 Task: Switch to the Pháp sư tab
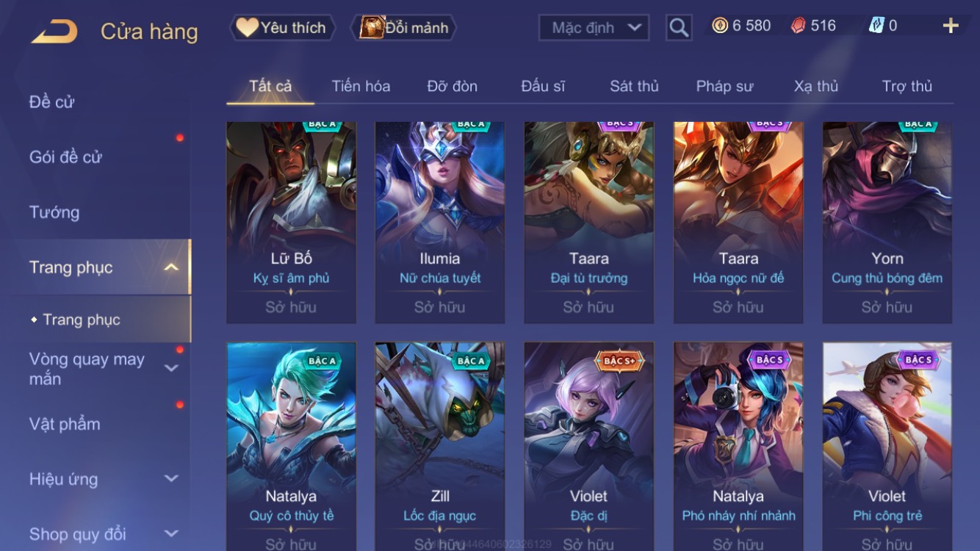(724, 86)
